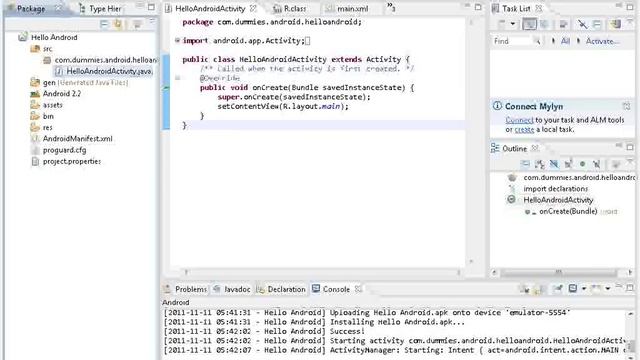Close the HelloAndroidActivity editor tab
640x360 pixels.
253,8
